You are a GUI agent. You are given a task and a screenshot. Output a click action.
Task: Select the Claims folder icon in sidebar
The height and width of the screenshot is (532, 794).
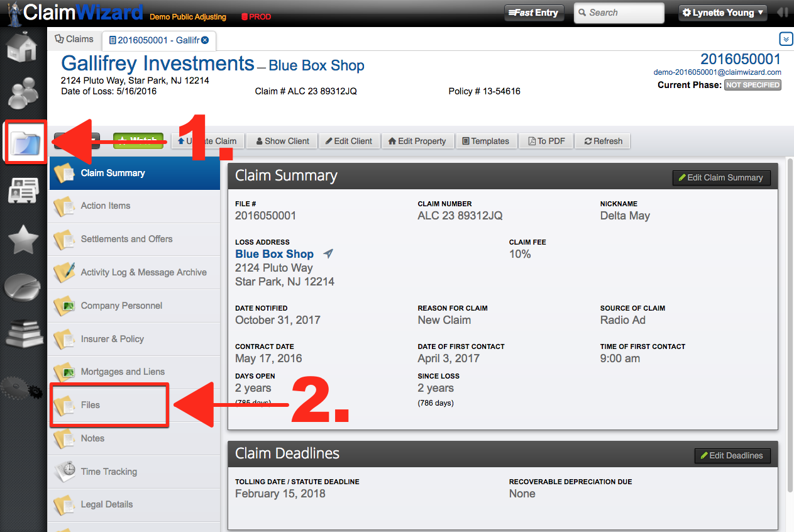click(25, 141)
